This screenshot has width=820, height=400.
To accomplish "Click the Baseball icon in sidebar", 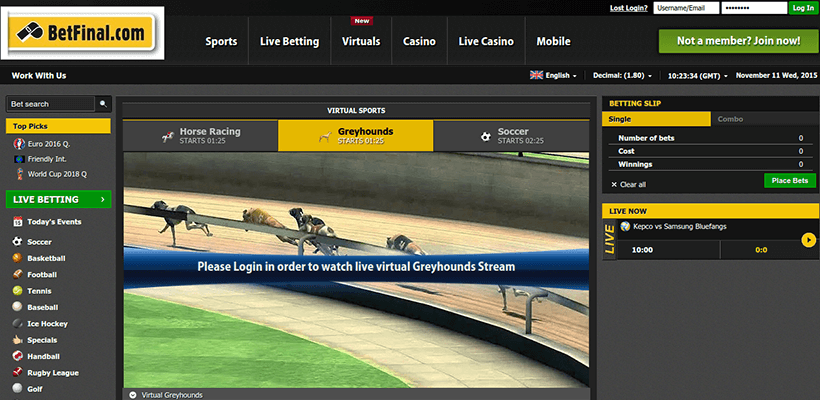I will click(18, 307).
